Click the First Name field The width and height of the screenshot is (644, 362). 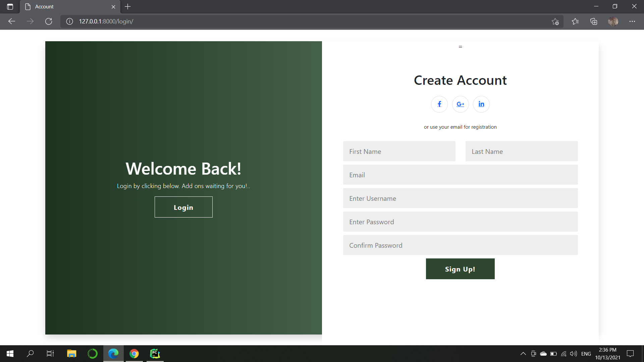399,152
